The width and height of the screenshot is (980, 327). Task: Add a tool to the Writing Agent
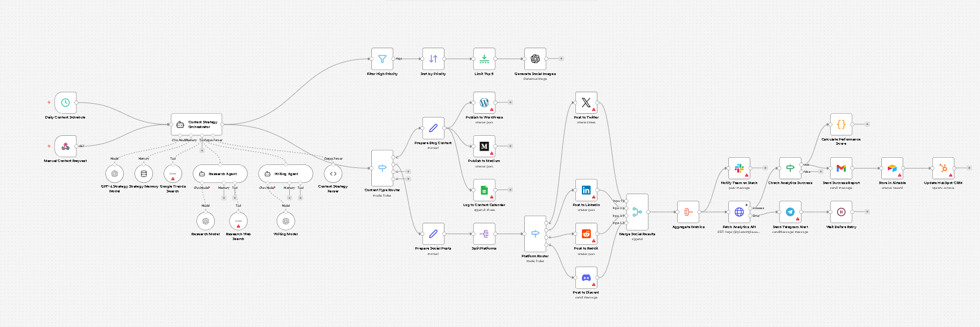click(x=300, y=198)
